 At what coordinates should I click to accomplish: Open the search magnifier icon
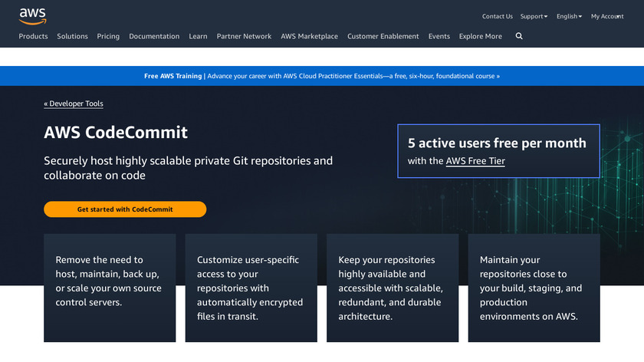[519, 36]
